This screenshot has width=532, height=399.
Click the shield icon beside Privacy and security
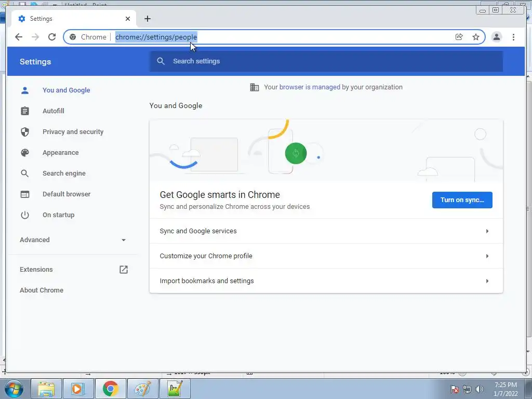click(25, 131)
